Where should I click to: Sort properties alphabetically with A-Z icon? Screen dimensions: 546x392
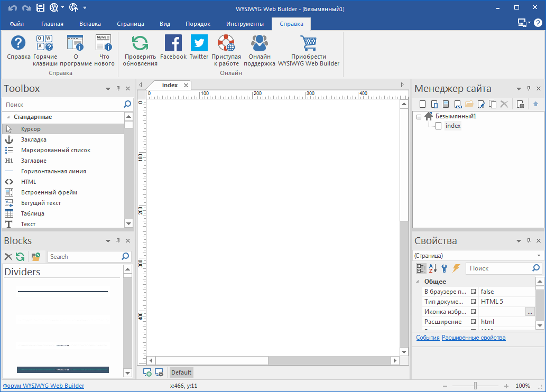point(432,268)
